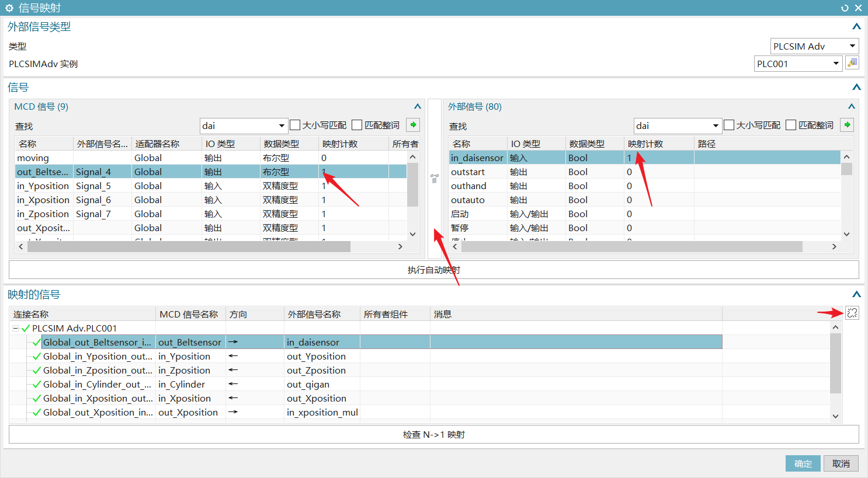This screenshot has width=868, height=478.
Task: Sort MCD signals by 名称 column header
Action: point(44,144)
